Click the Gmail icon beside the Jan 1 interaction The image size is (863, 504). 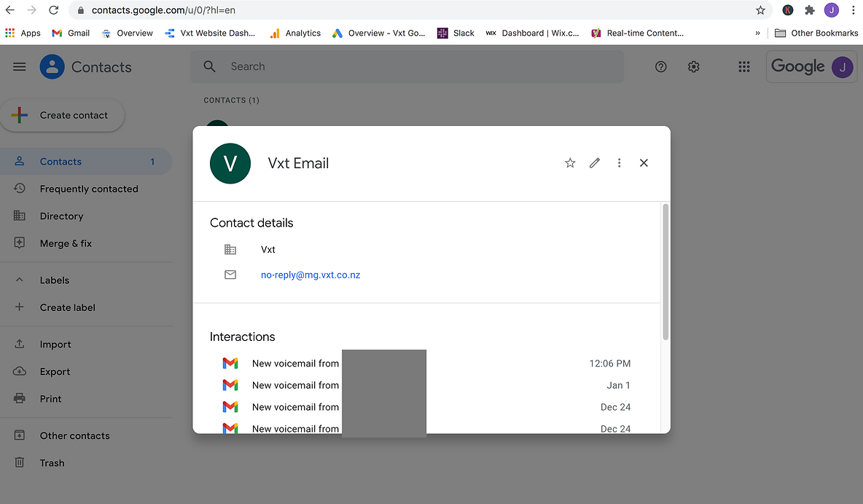(x=230, y=385)
